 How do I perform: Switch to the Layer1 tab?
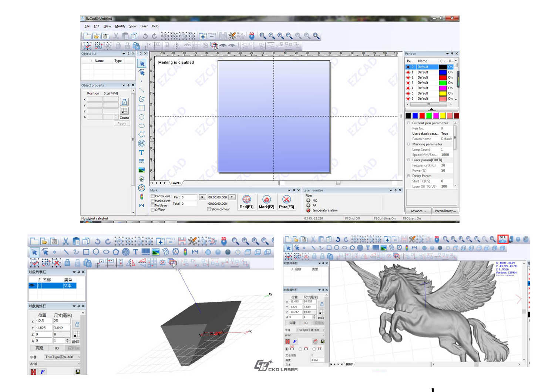click(176, 183)
